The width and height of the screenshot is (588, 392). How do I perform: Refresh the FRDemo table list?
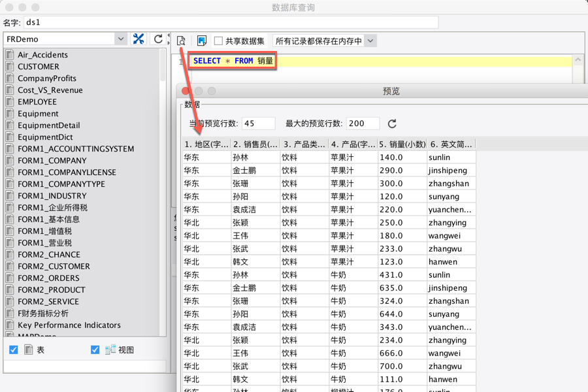click(158, 39)
